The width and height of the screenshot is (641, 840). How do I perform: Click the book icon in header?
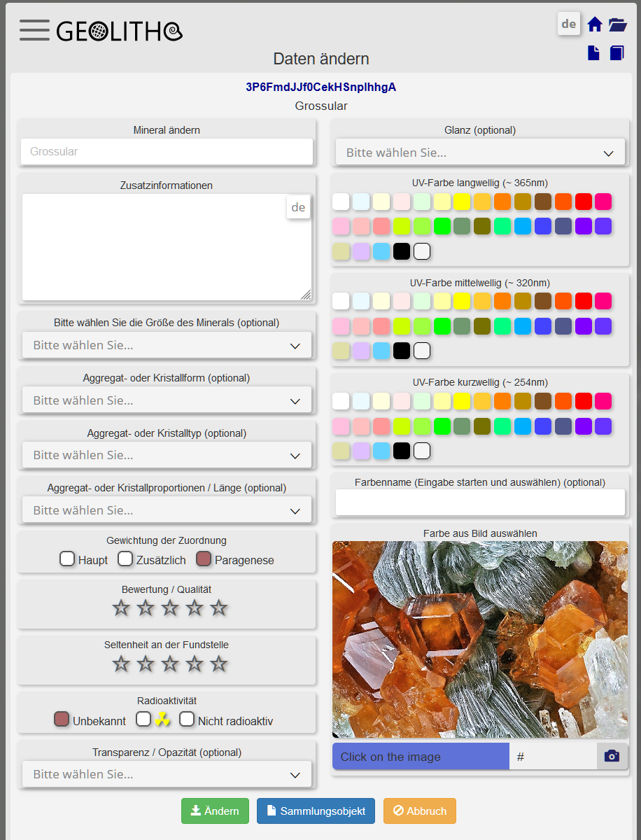[x=617, y=53]
